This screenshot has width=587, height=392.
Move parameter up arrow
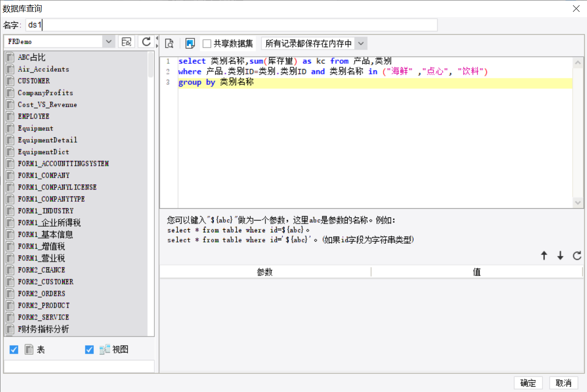(544, 256)
